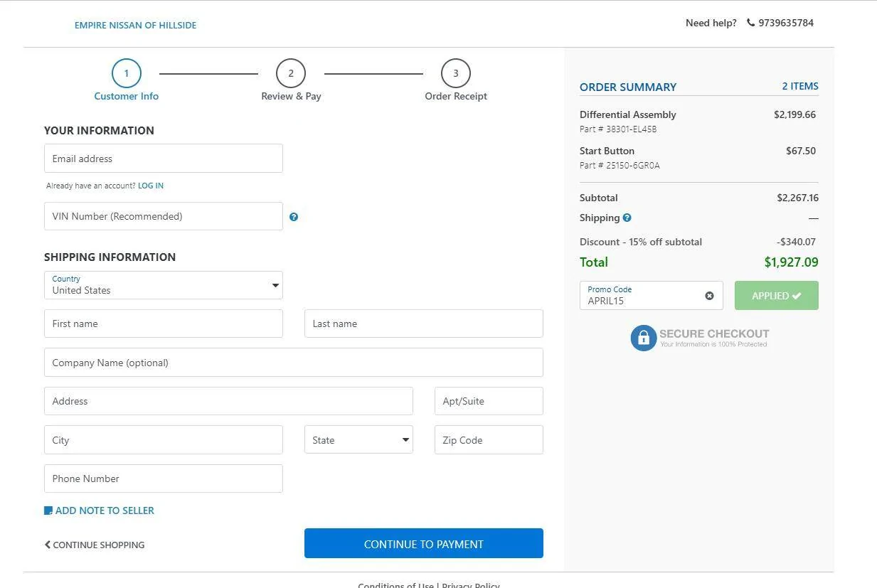
Task: Click the phone icon beside the help number
Action: (750, 23)
